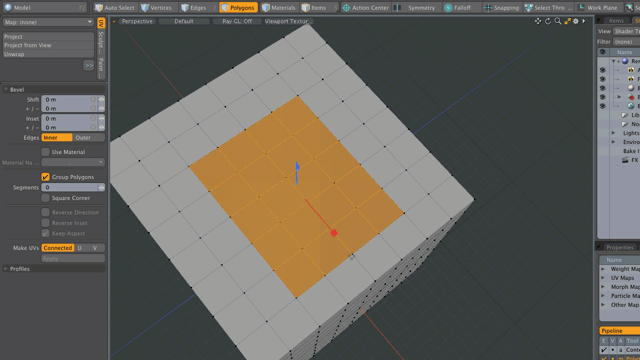Open the Map (none) dropdown
The height and width of the screenshot is (360, 640).
point(48,22)
